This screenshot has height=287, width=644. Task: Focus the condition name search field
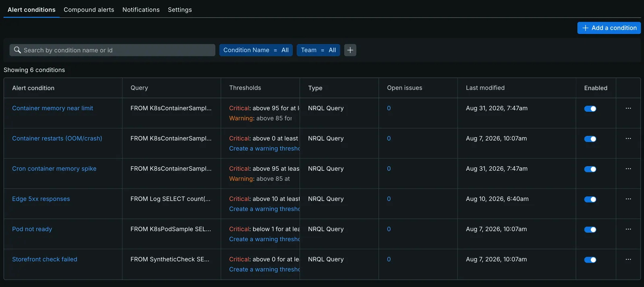pyautogui.click(x=112, y=50)
